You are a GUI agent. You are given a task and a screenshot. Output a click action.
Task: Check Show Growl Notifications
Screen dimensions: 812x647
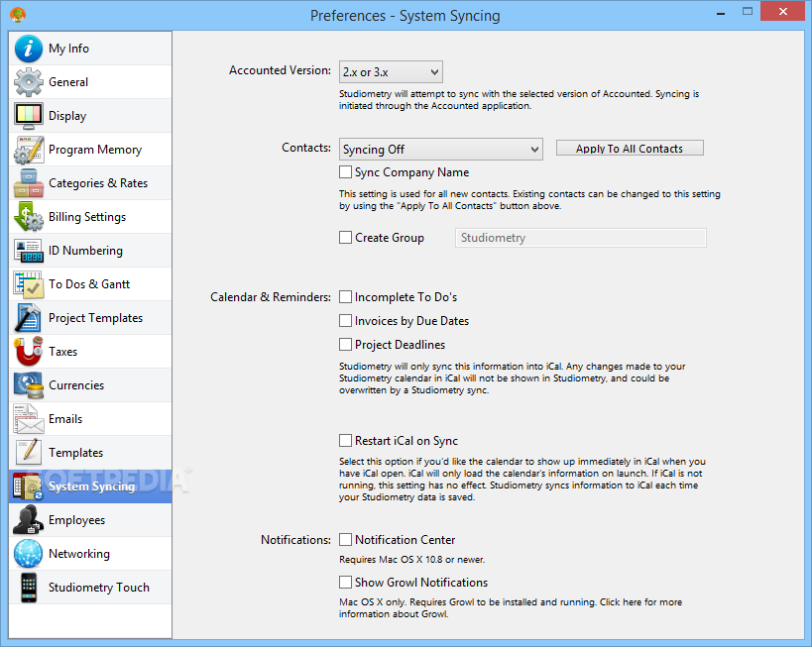point(345,582)
